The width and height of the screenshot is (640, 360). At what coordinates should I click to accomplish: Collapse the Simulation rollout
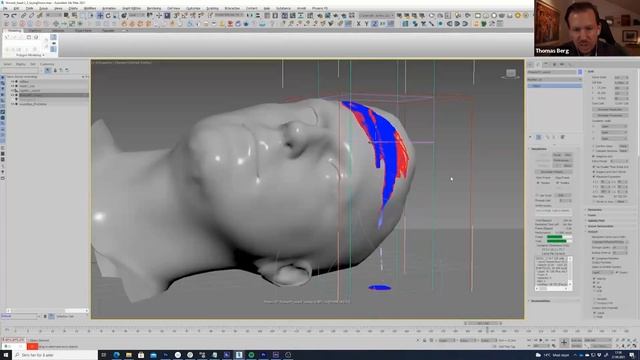[540, 149]
